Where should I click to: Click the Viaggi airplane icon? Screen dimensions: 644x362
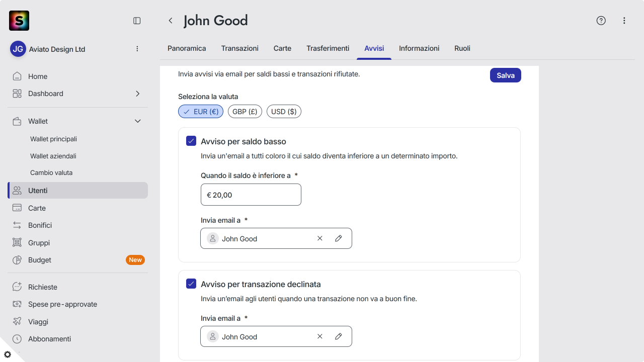point(17,322)
